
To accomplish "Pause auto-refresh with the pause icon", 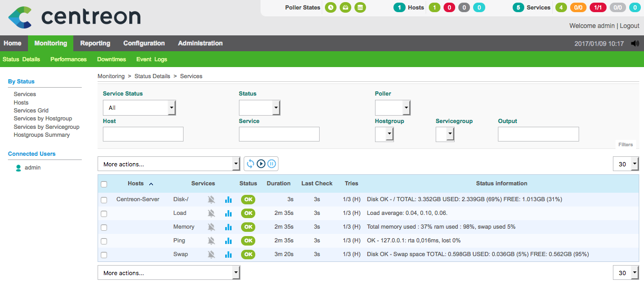I will pyautogui.click(x=272, y=164).
